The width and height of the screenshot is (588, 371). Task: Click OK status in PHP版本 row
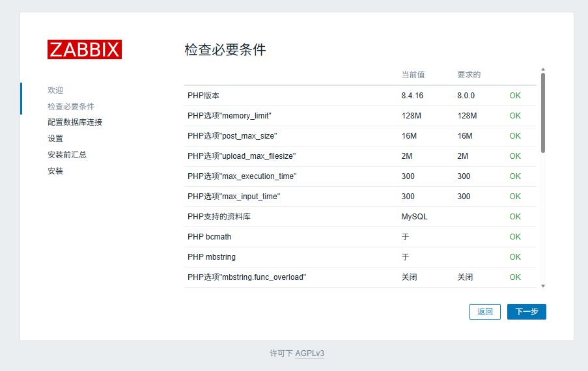click(x=515, y=96)
